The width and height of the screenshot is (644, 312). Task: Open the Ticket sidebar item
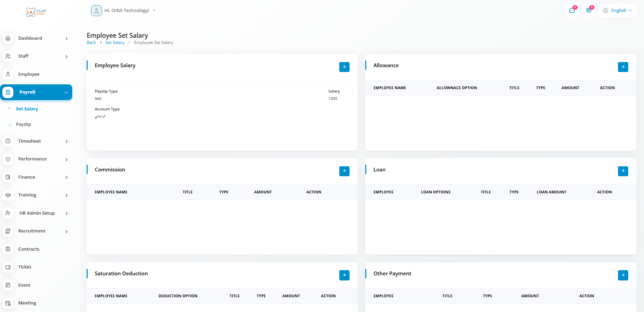pos(25,267)
